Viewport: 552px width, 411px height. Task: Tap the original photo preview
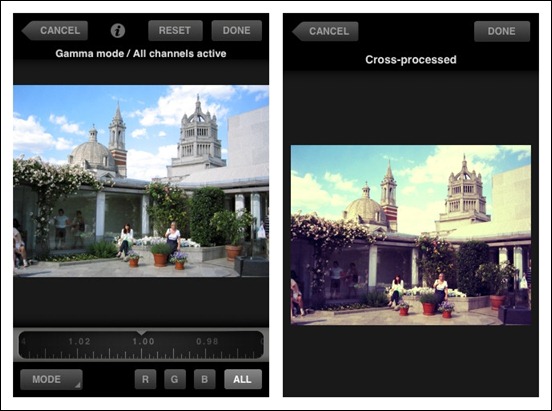click(141, 181)
